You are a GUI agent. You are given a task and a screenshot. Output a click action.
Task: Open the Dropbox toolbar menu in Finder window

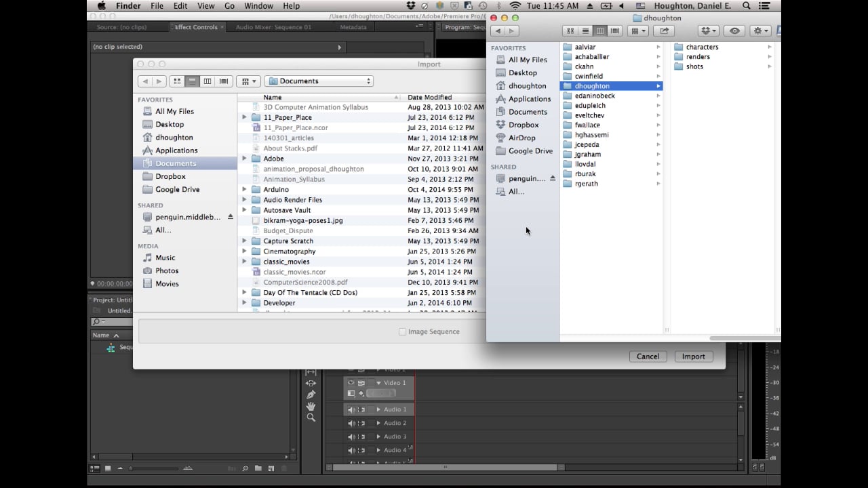point(709,31)
